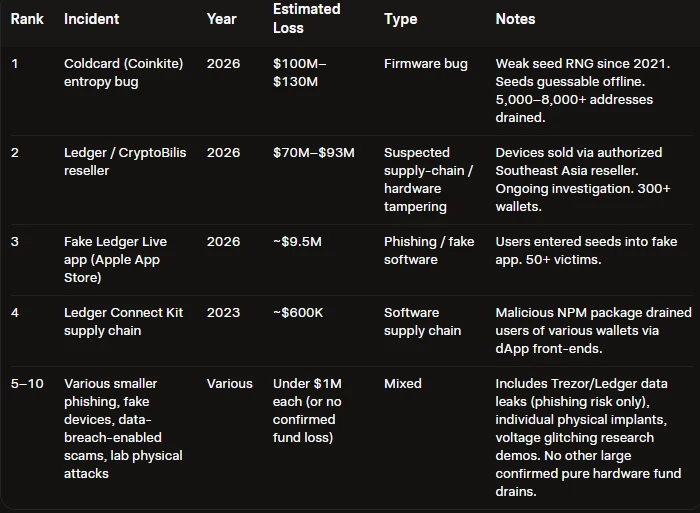
Task: Click the Incident column header
Action: pyautogui.click(x=92, y=19)
